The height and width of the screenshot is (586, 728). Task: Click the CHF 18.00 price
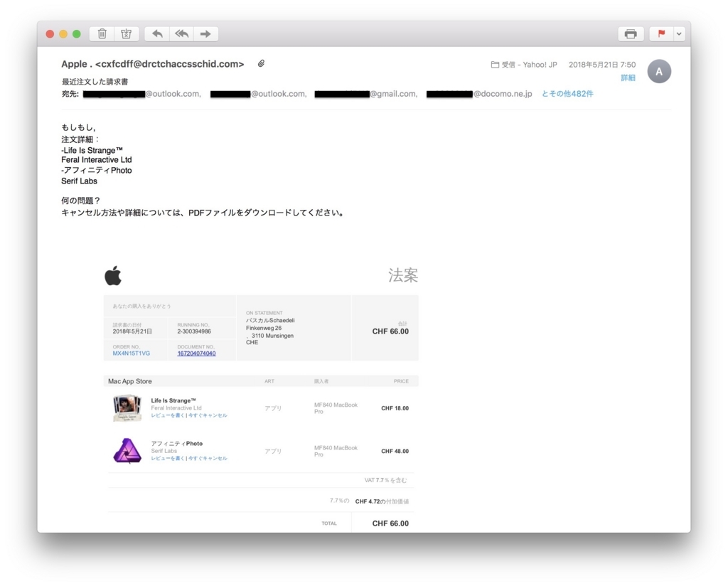coord(395,408)
